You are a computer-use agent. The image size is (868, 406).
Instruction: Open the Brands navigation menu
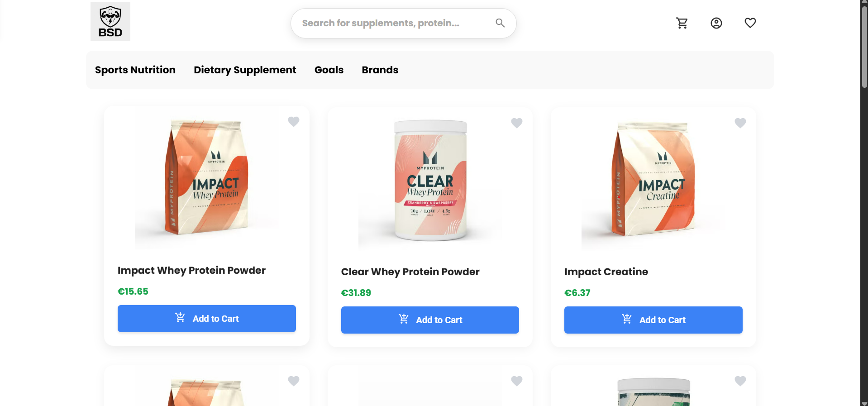point(380,70)
